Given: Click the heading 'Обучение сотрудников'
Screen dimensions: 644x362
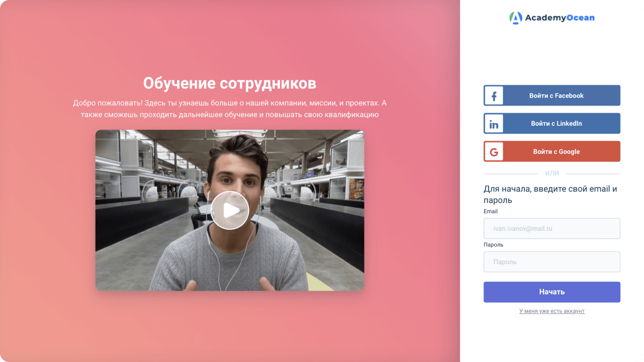Looking at the screenshot, I should 230,83.
